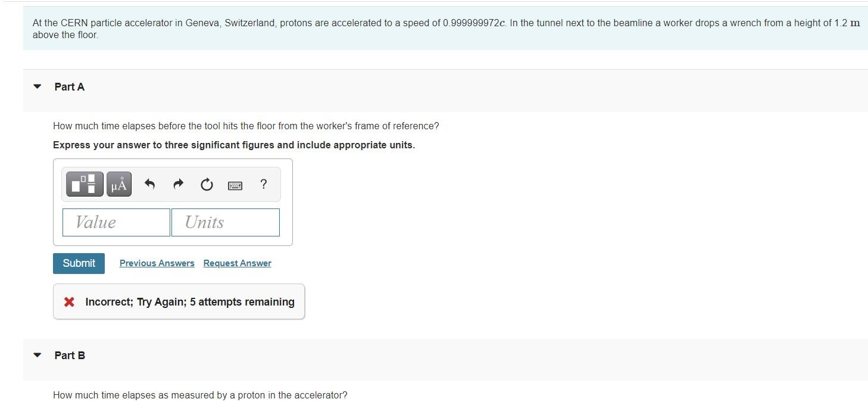Undo the last equation entry
Image resolution: width=868 pixels, height=405 pixels.
coord(149,184)
